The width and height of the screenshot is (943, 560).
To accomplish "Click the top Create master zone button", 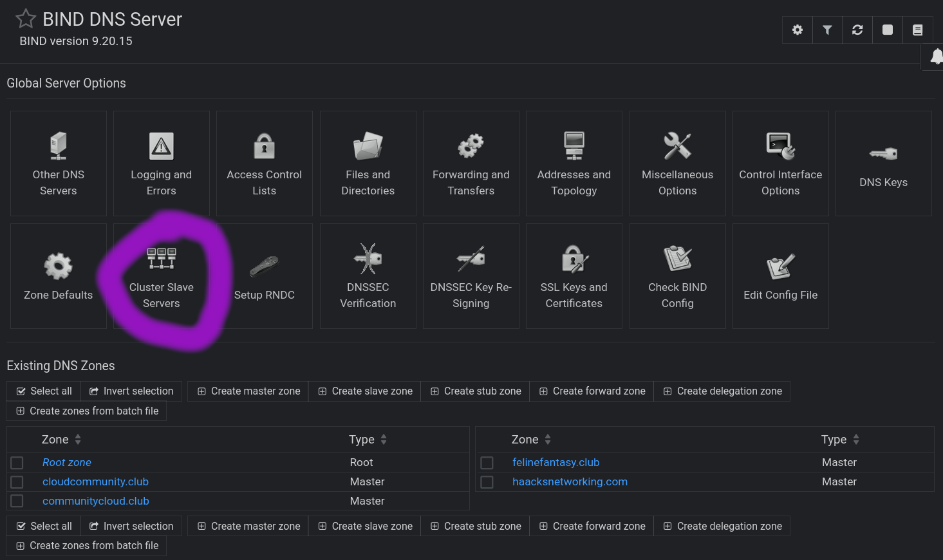I will pos(248,391).
